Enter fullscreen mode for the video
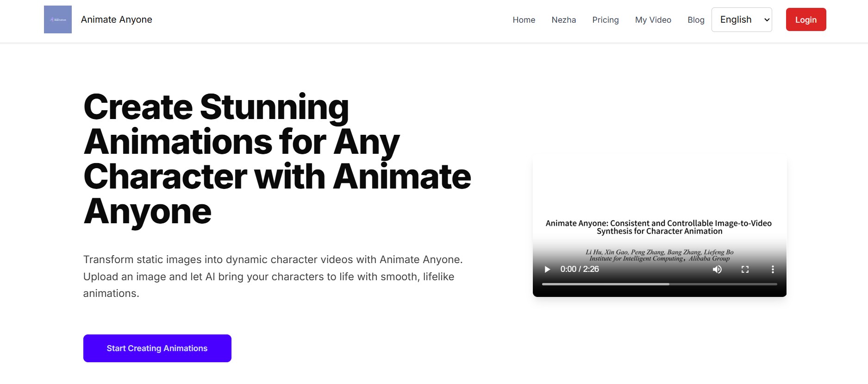 [x=745, y=269]
